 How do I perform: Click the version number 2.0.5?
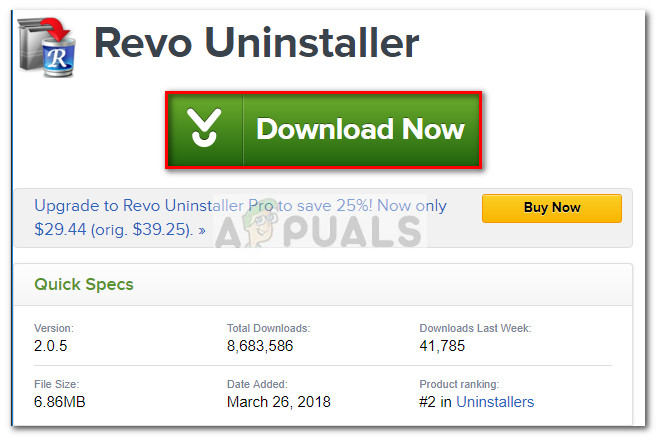point(53,346)
